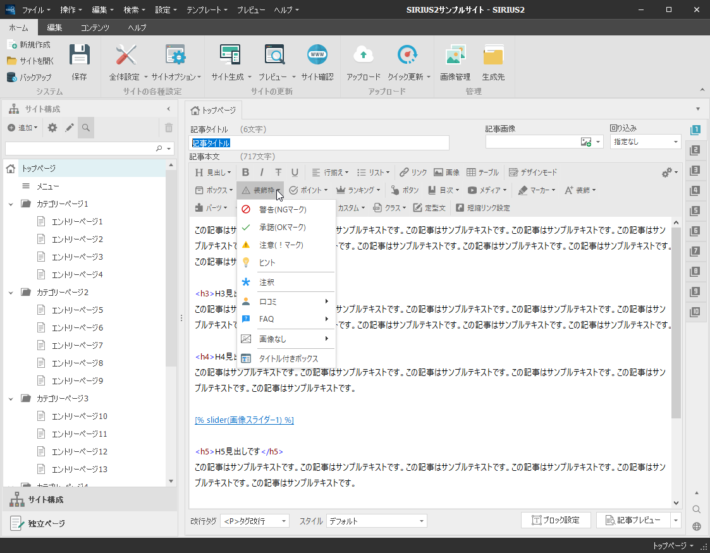Click the 保存 (Save) floppy disk icon
This screenshot has width=710, height=553.
coord(79,55)
